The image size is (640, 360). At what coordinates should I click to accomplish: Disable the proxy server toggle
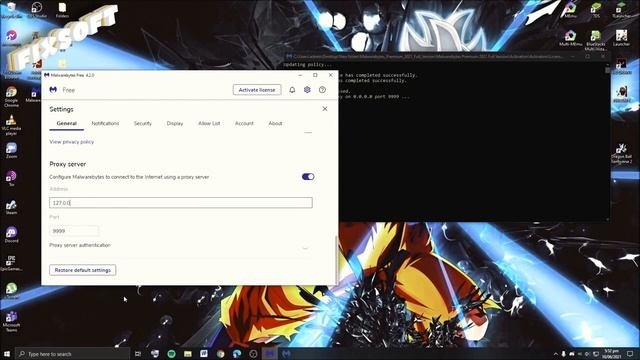pyautogui.click(x=308, y=177)
